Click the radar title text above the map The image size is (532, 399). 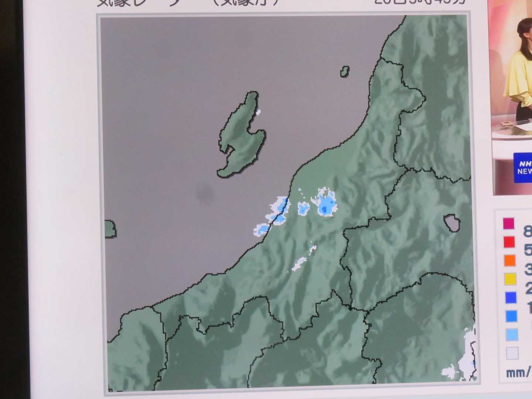click(x=188, y=3)
